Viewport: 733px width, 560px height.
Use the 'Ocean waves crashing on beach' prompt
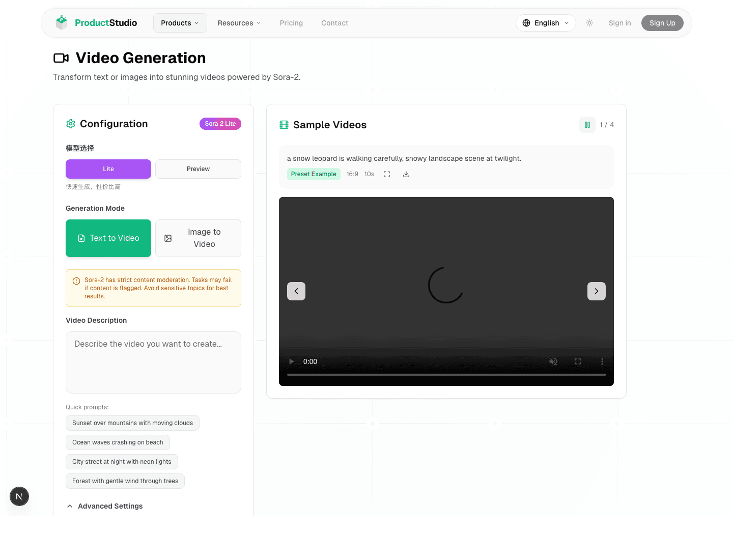pos(118,442)
